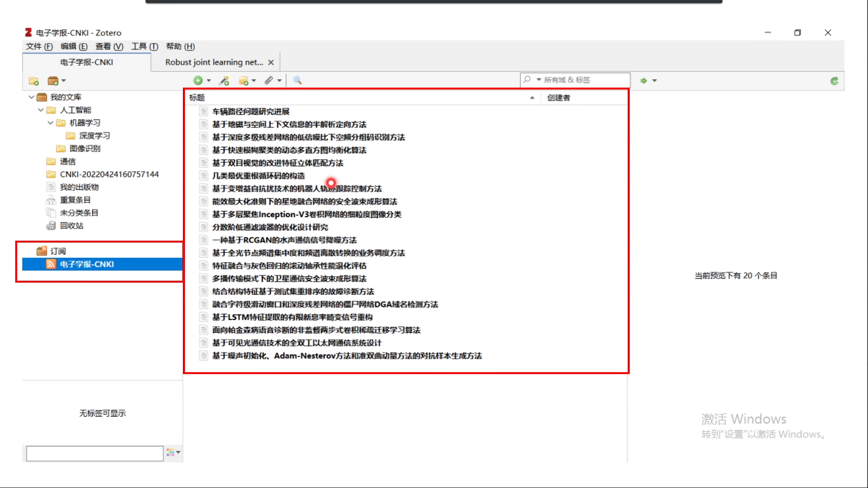Sort items by 标题 column header
Screen dimensions: 868x488
[197, 98]
